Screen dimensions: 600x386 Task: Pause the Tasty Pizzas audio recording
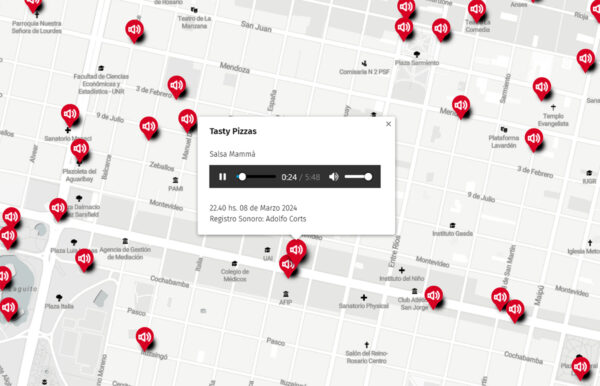coord(222,177)
